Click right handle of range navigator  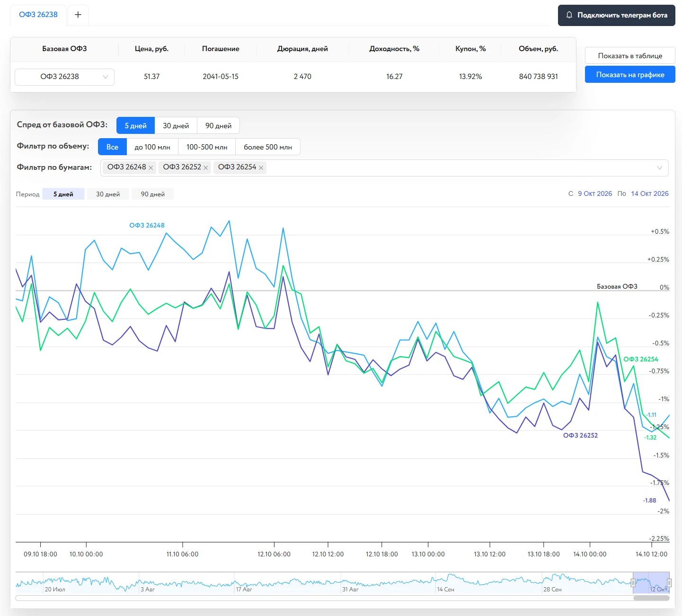(669, 583)
